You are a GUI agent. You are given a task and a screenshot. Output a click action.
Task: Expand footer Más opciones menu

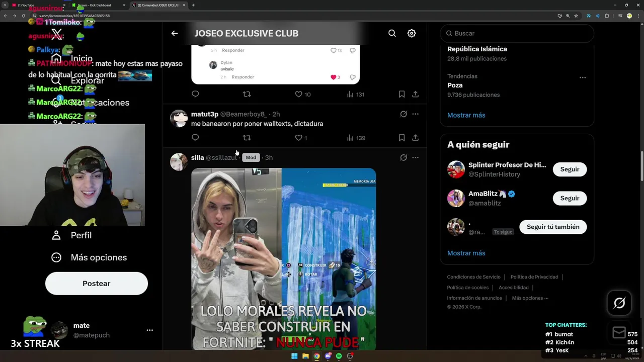tap(530, 298)
